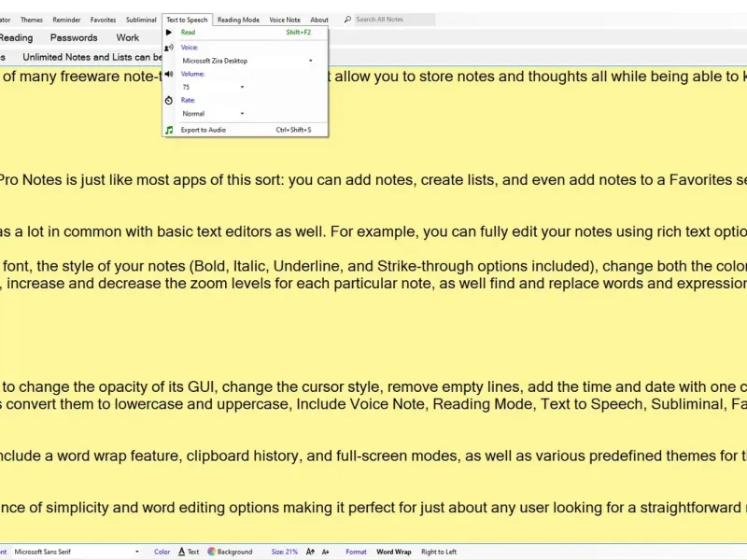Click the Background color button

point(230,552)
